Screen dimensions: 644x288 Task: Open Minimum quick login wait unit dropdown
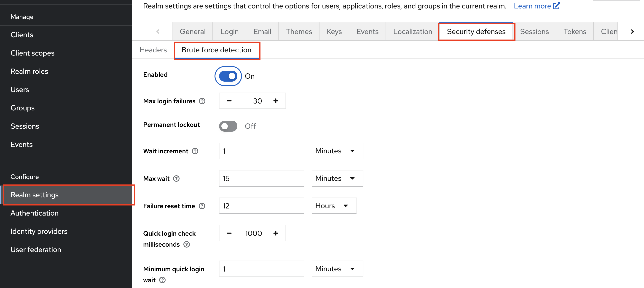[x=337, y=269]
